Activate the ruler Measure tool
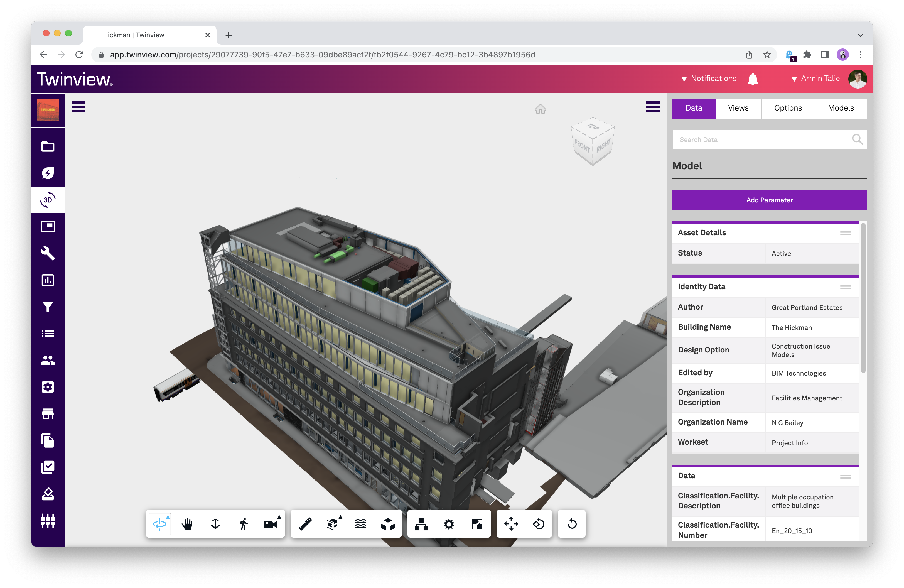 pyautogui.click(x=305, y=524)
